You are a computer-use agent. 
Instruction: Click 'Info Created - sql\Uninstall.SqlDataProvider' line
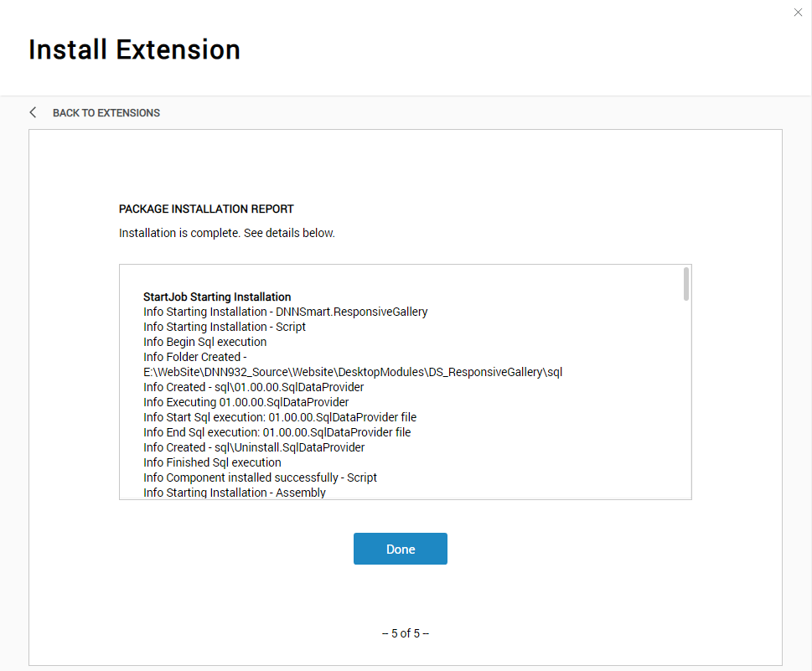[254, 447]
